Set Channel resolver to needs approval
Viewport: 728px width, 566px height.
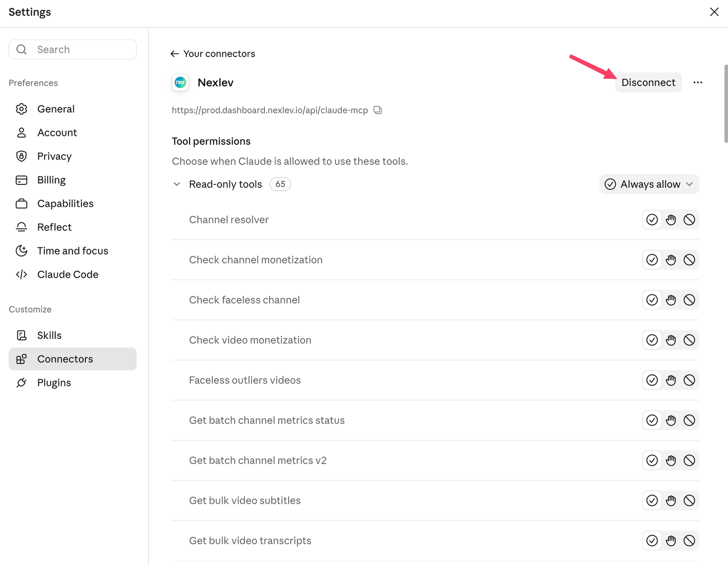[671, 220]
